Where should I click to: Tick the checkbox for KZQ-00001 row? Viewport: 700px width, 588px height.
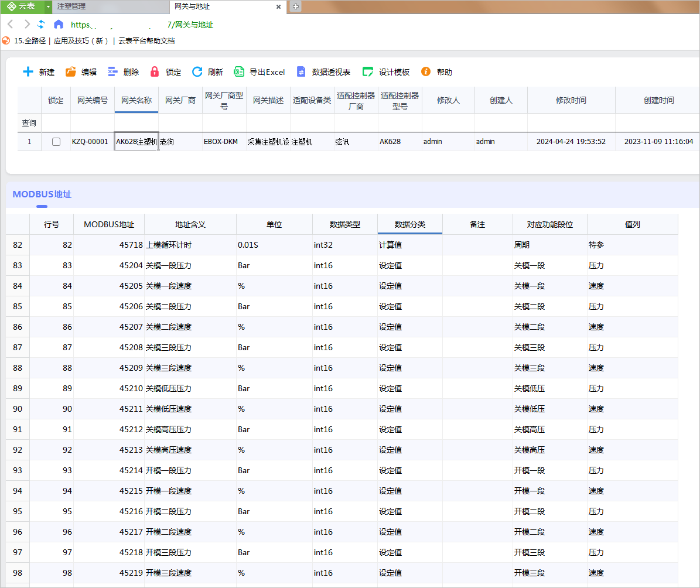56,142
